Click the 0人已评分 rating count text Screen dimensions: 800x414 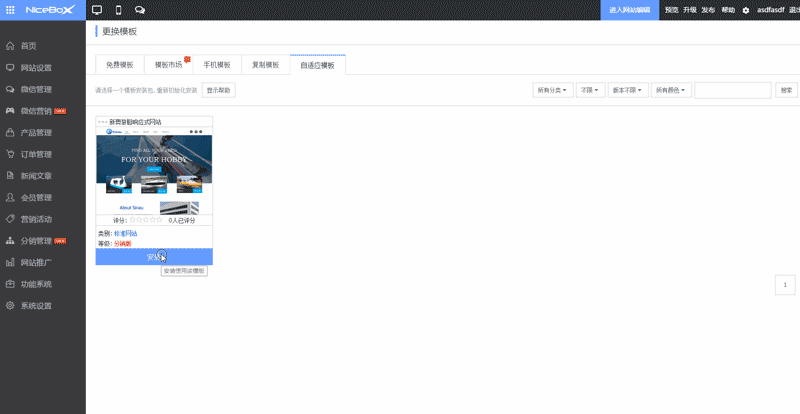point(182,221)
